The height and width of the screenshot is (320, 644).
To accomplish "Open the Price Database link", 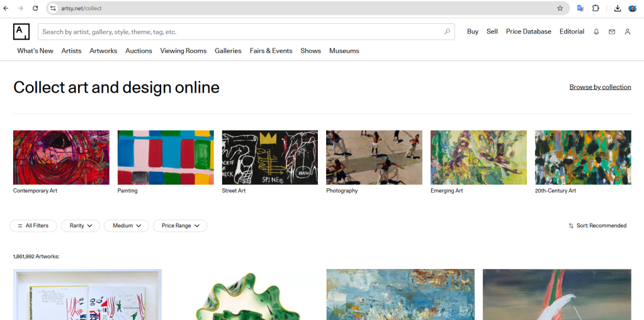I will click(x=528, y=31).
